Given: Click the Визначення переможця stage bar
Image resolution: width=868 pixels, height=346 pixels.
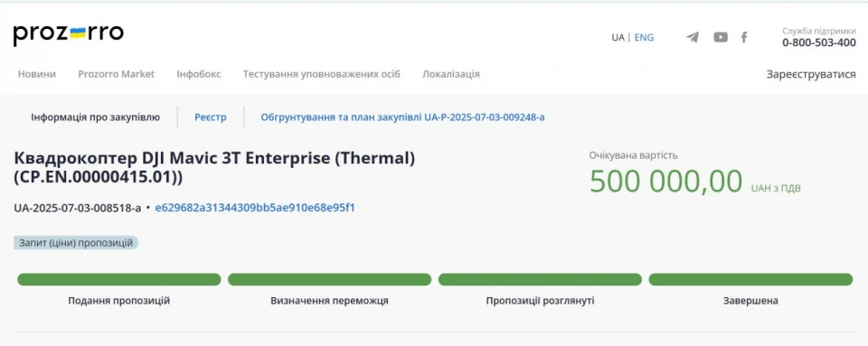Looking at the screenshot, I should point(329,279).
